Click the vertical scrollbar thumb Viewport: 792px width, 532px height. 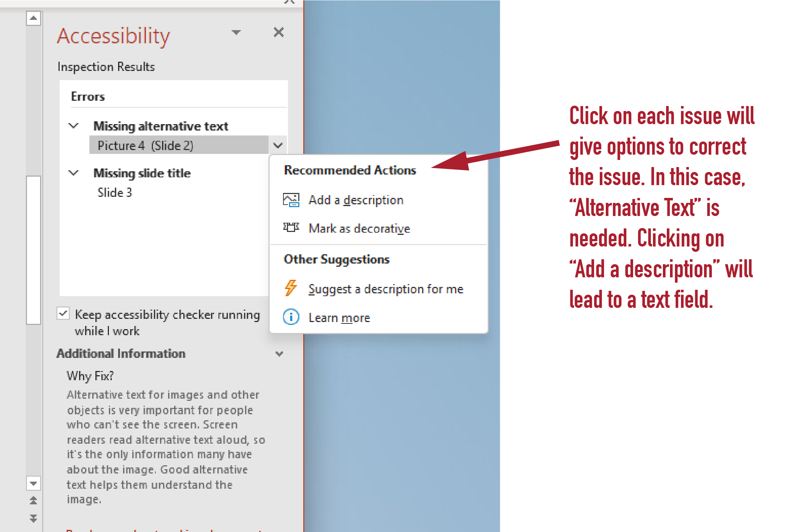click(33, 250)
